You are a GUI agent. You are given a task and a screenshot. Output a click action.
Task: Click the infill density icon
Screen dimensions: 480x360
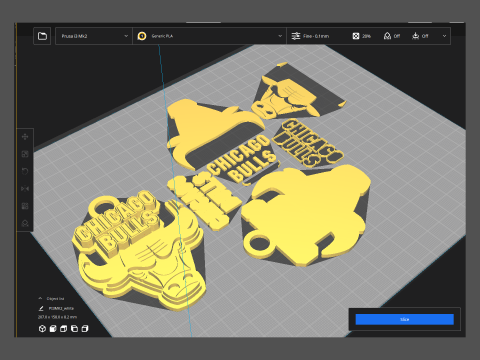(356, 36)
